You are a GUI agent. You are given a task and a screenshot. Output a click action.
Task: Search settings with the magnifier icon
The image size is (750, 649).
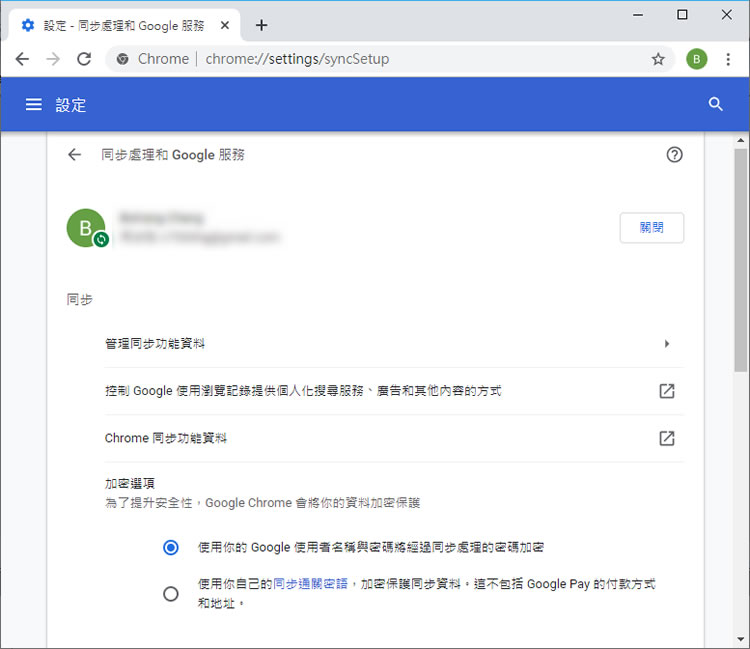click(716, 104)
